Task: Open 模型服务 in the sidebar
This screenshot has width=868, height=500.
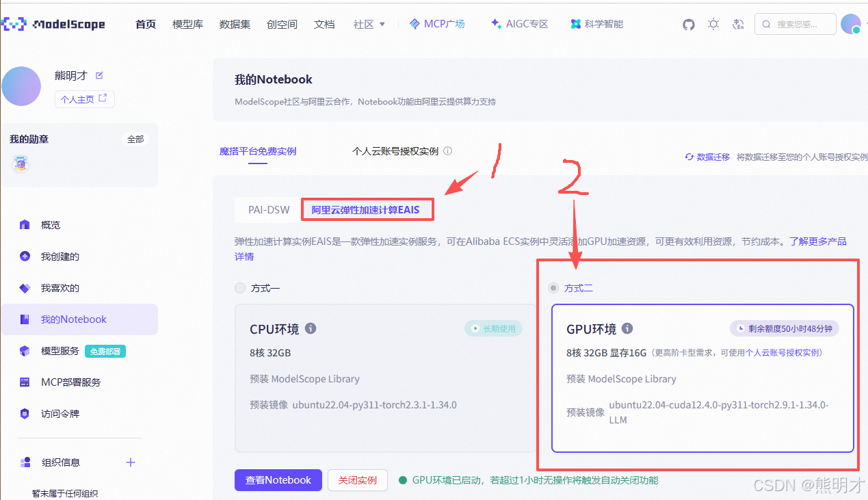Action: click(x=60, y=350)
